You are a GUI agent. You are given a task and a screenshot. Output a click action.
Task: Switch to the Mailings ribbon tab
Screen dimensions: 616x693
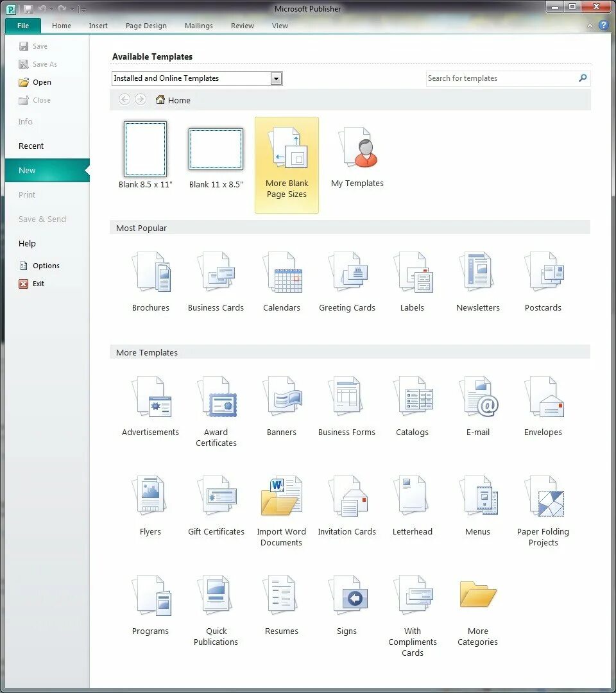coord(199,26)
